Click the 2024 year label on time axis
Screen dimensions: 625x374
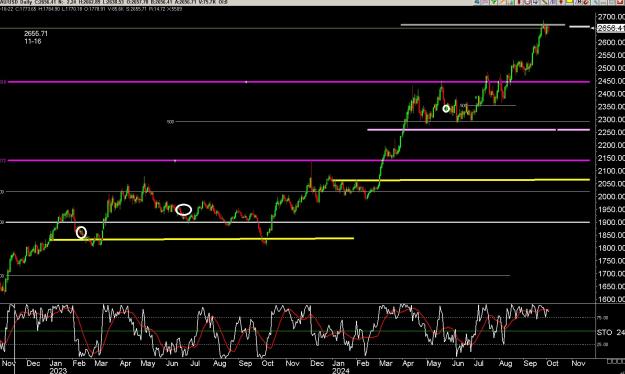pyautogui.click(x=340, y=371)
